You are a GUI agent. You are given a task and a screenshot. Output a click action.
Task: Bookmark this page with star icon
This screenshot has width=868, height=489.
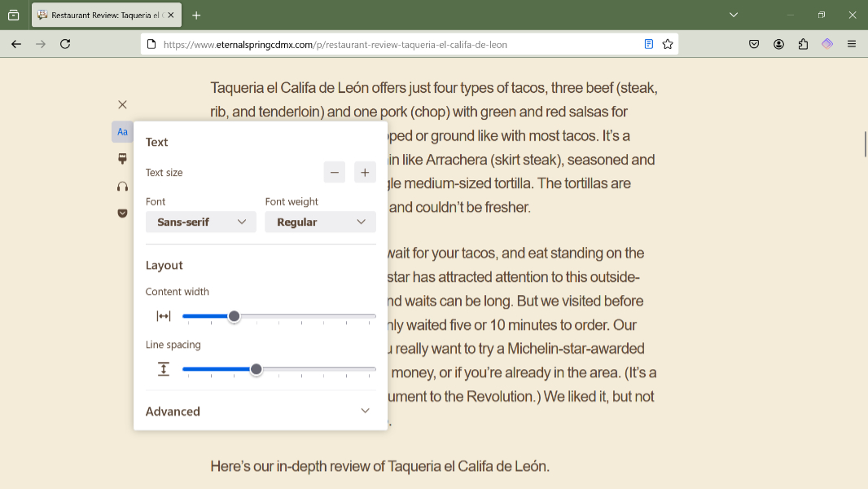[x=668, y=44]
